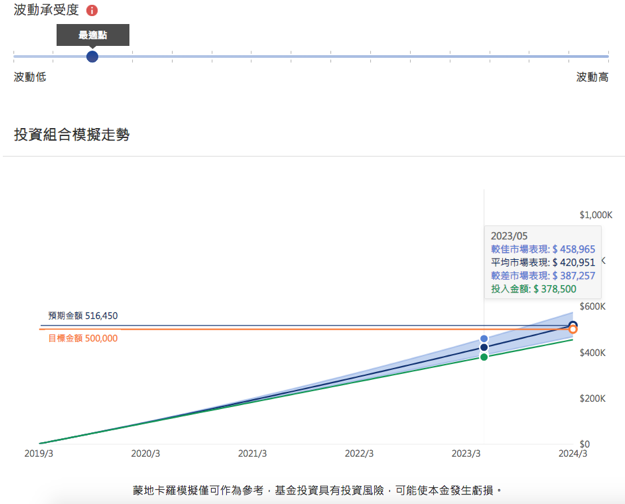Click the $1,000K y-axis label
This screenshot has width=625, height=504.
click(x=594, y=215)
